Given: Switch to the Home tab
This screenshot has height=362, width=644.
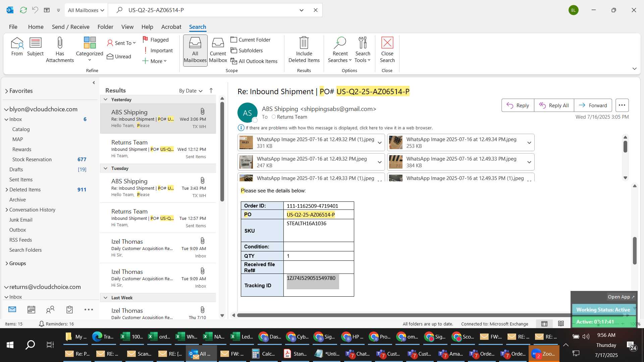Looking at the screenshot, I should click(x=36, y=27).
